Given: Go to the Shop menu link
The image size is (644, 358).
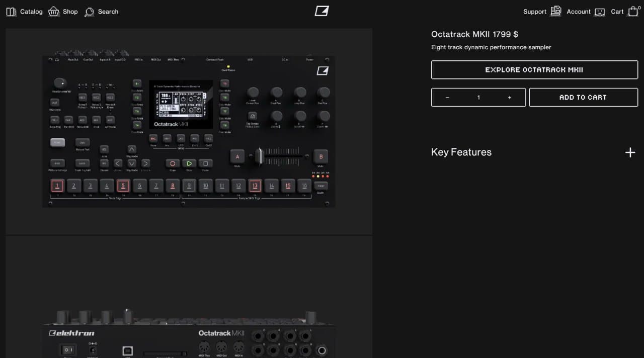Looking at the screenshot, I should click(x=70, y=12).
